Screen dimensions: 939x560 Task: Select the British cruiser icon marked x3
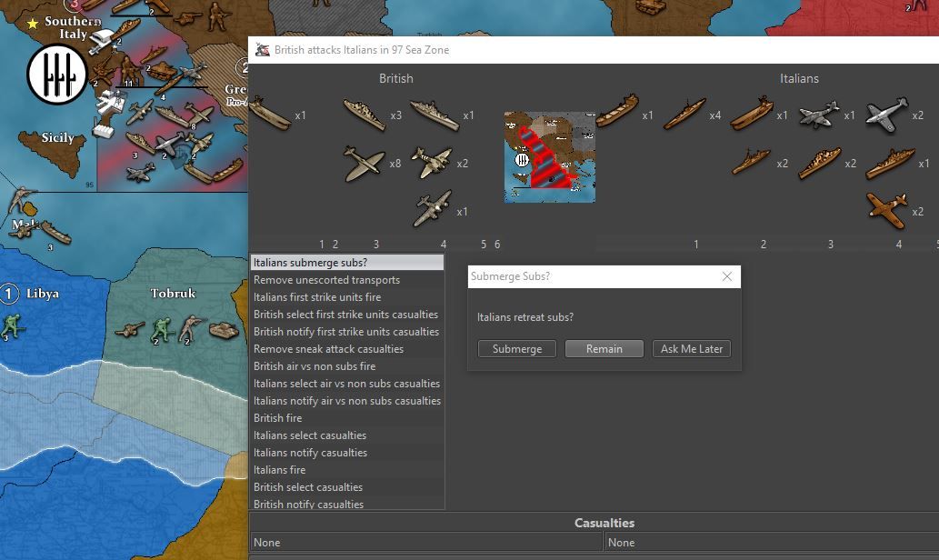point(365,115)
